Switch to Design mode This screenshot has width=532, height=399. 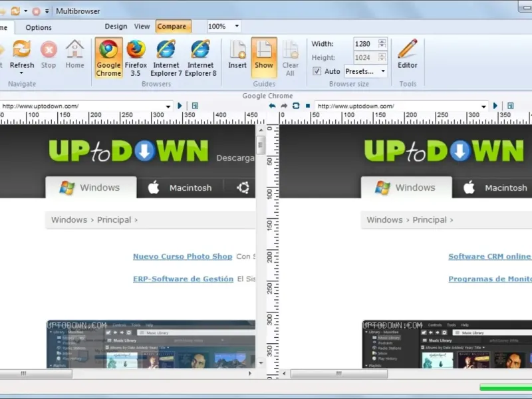pyautogui.click(x=116, y=27)
